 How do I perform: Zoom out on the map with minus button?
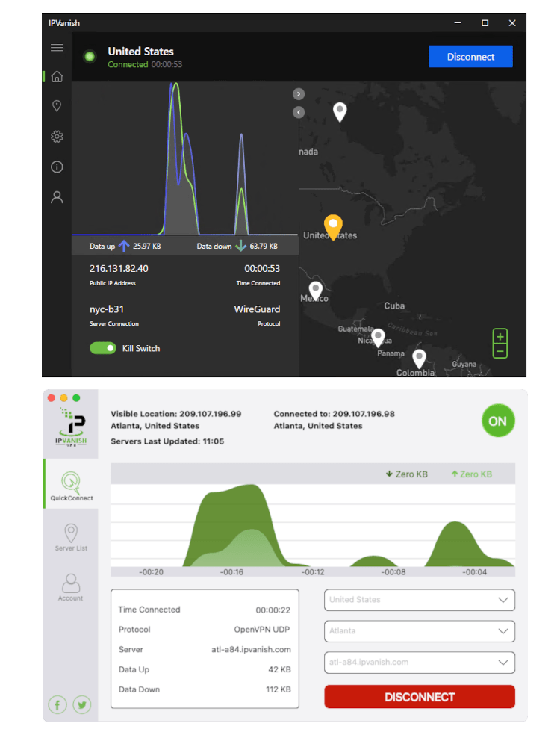(500, 351)
